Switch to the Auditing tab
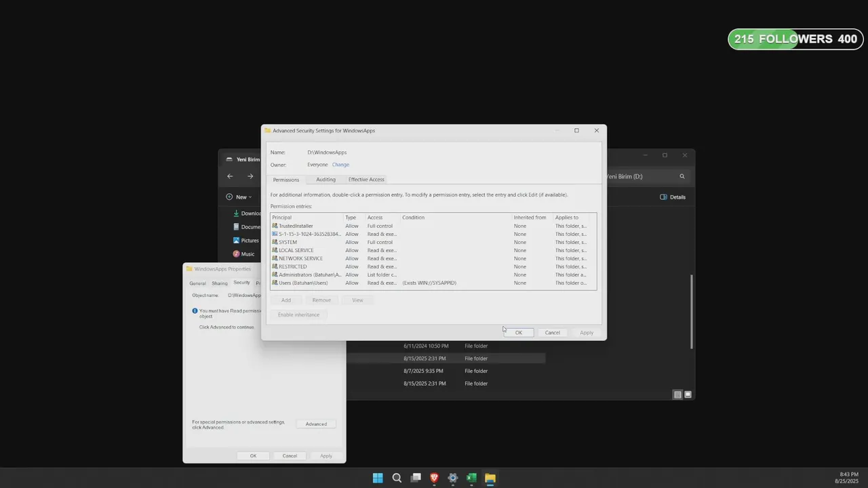 pyautogui.click(x=325, y=180)
